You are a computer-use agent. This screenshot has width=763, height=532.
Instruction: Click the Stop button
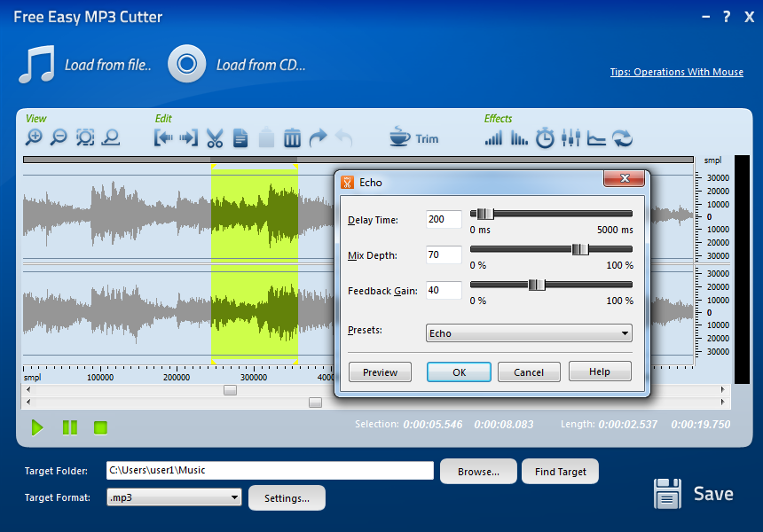[101, 428]
